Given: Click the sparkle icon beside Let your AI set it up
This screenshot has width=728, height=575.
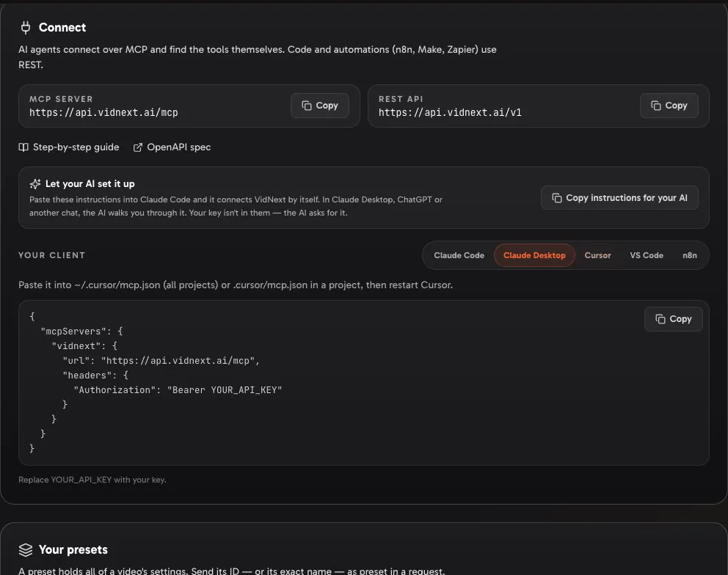Looking at the screenshot, I should (35, 184).
